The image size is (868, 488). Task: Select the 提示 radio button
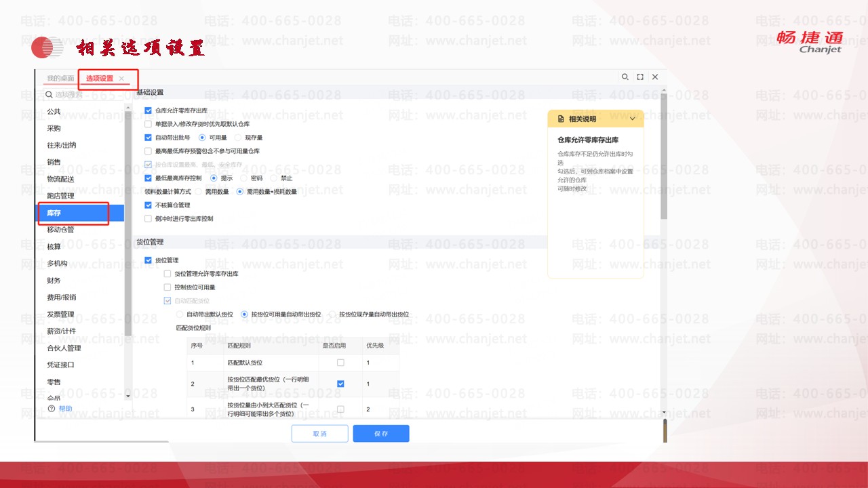214,178
